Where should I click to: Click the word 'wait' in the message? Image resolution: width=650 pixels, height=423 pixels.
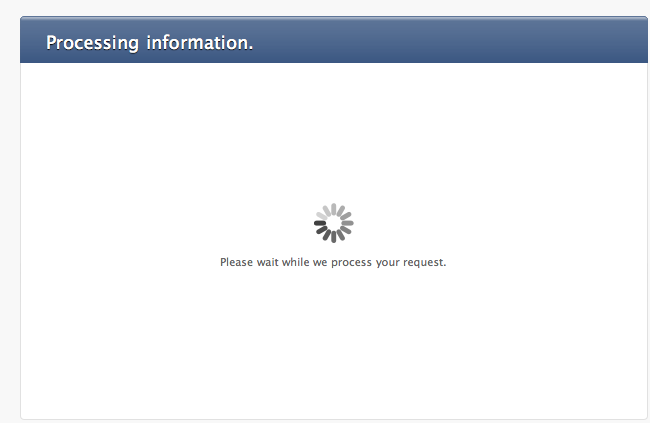(267, 262)
